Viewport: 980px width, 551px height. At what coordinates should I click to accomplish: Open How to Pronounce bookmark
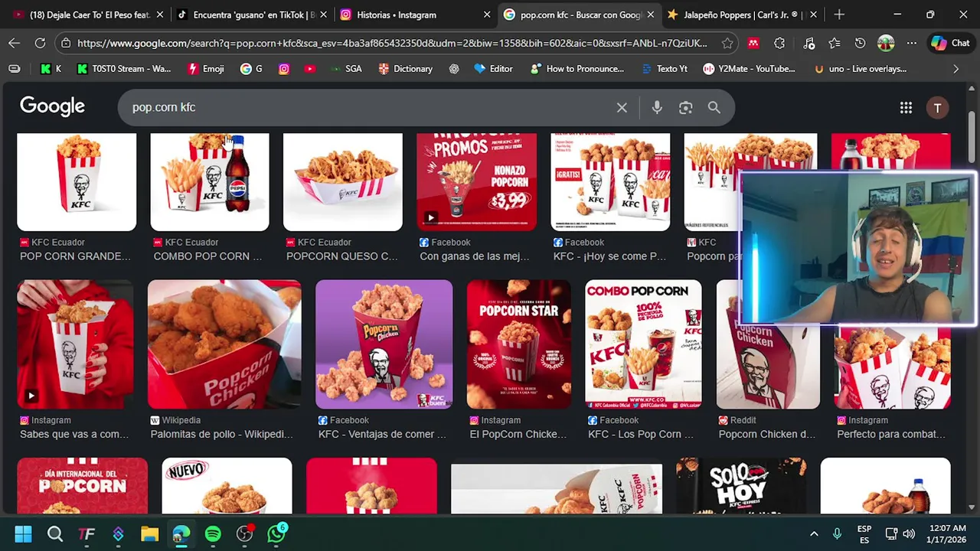(577, 69)
